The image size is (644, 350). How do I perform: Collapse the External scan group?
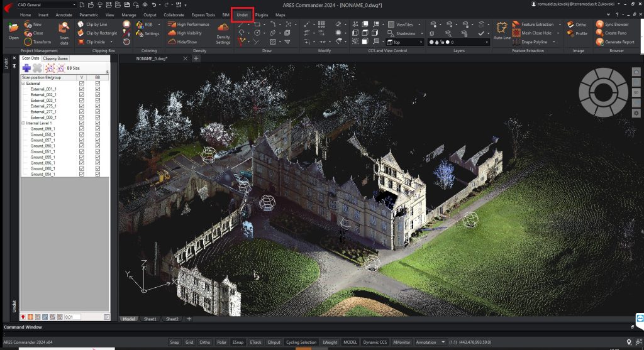(23, 83)
